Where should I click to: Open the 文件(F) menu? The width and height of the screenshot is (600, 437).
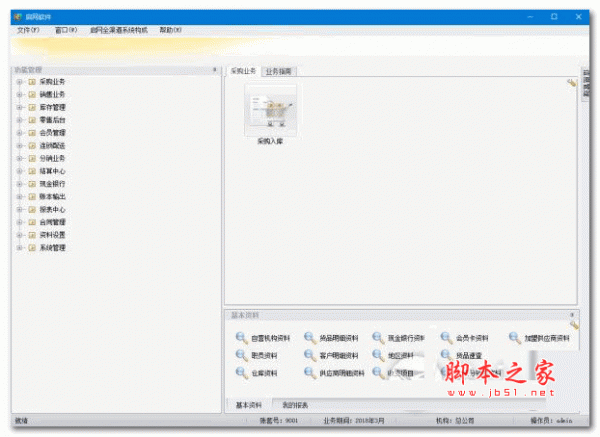pyautogui.click(x=28, y=30)
